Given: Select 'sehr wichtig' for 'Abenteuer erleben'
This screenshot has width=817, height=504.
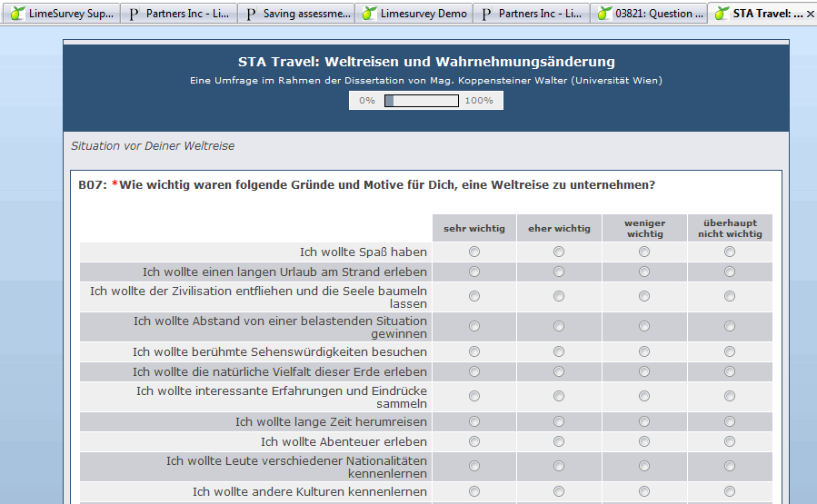Looking at the screenshot, I should [x=474, y=441].
